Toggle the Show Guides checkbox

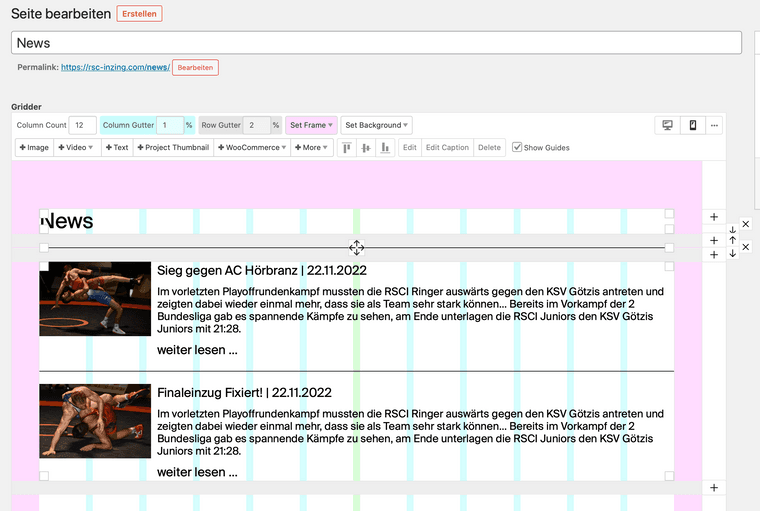pyautogui.click(x=517, y=147)
